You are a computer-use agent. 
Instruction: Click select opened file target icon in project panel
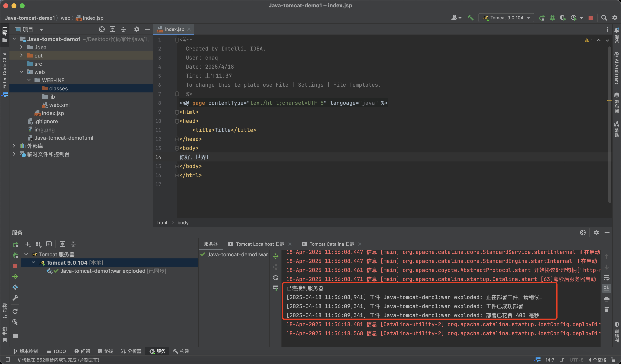pos(101,29)
